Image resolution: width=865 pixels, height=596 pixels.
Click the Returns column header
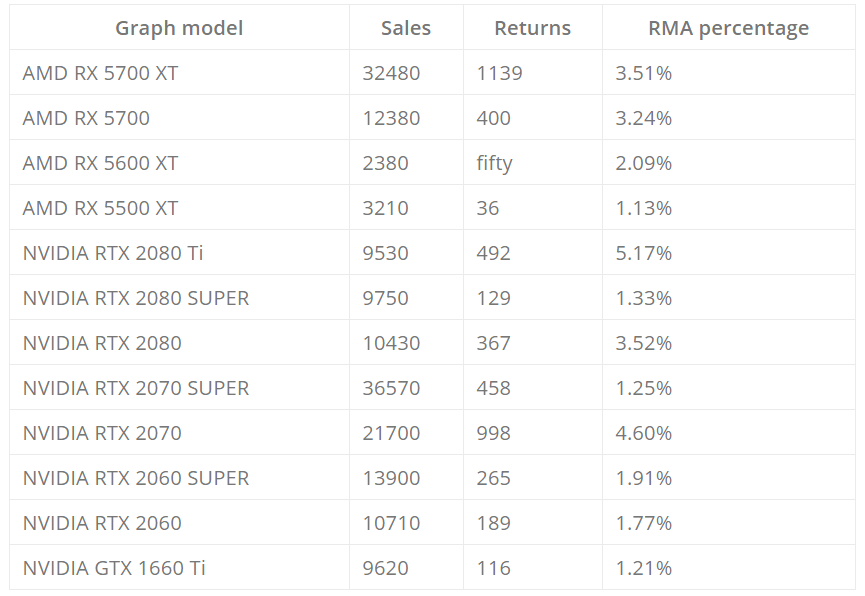532,28
